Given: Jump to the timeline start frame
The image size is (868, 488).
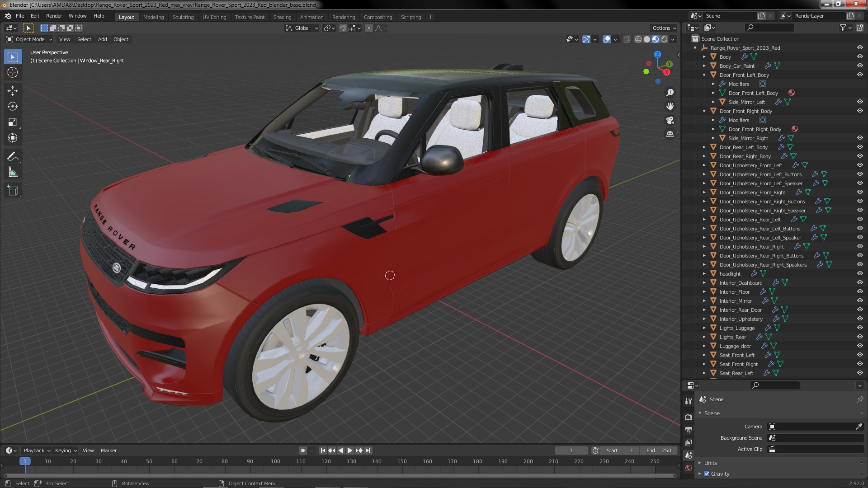Looking at the screenshot, I should [323, 450].
